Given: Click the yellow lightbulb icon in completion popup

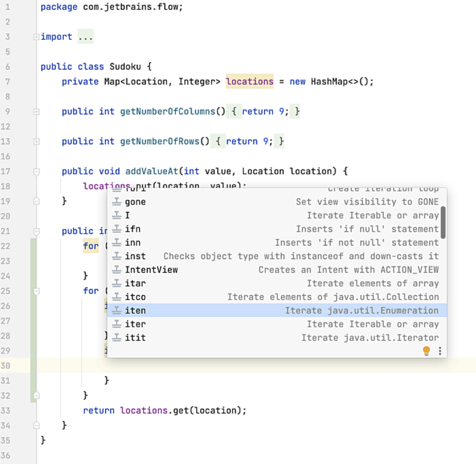Looking at the screenshot, I should point(426,350).
